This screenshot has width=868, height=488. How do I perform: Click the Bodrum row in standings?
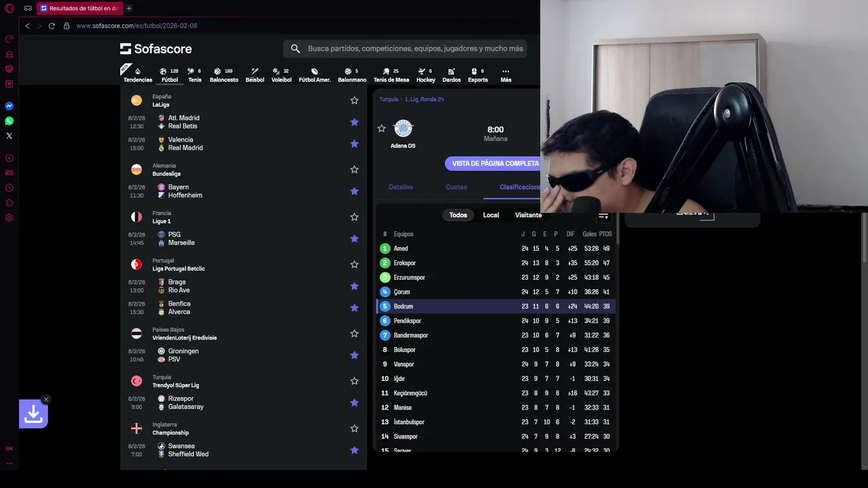pyautogui.click(x=495, y=306)
